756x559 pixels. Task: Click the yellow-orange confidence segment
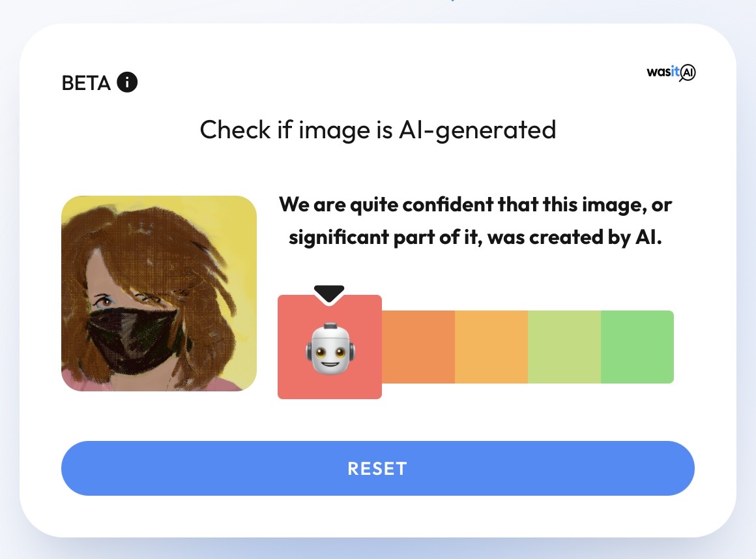pyautogui.click(x=492, y=346)
